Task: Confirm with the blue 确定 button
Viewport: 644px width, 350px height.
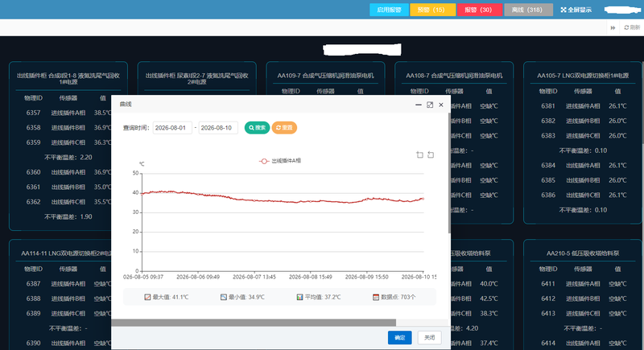Action: point(399,338)
